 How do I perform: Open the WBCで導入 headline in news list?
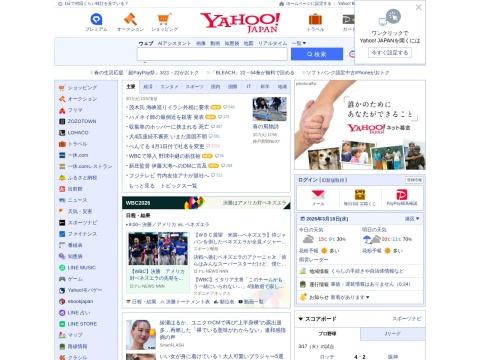(x=165, y=156)
